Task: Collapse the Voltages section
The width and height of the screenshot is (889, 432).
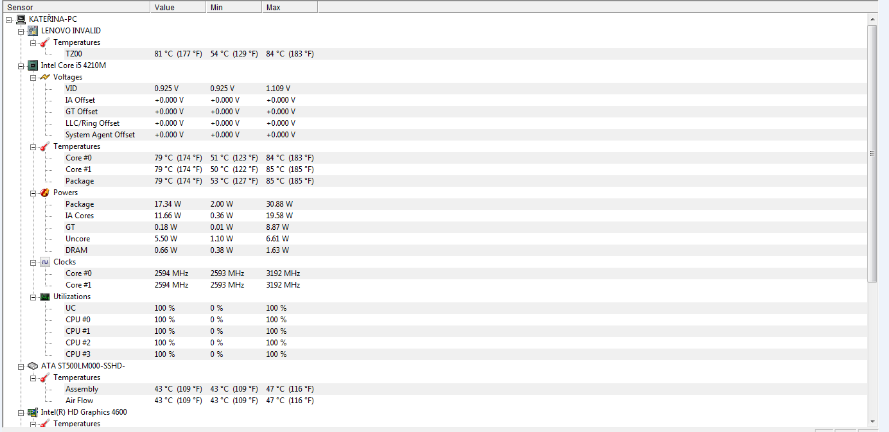Action: 32,77
